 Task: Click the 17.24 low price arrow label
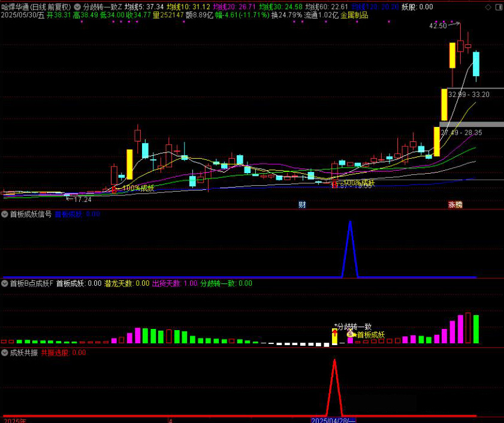coord(82,200)
